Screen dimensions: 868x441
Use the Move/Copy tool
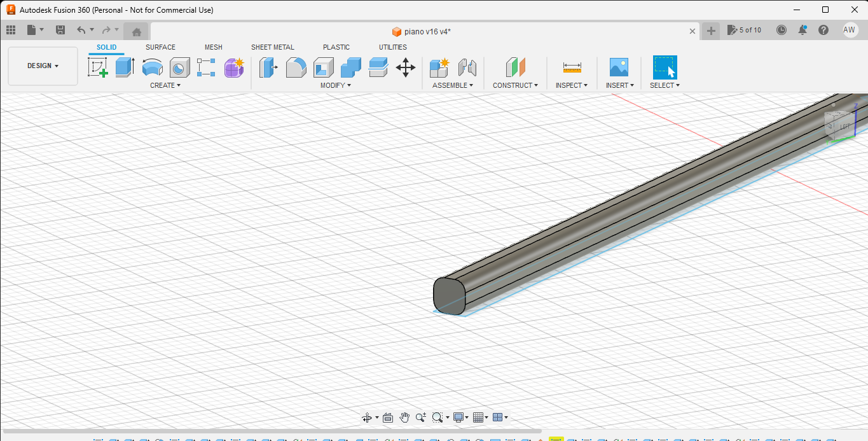click(x=406, y=67)
